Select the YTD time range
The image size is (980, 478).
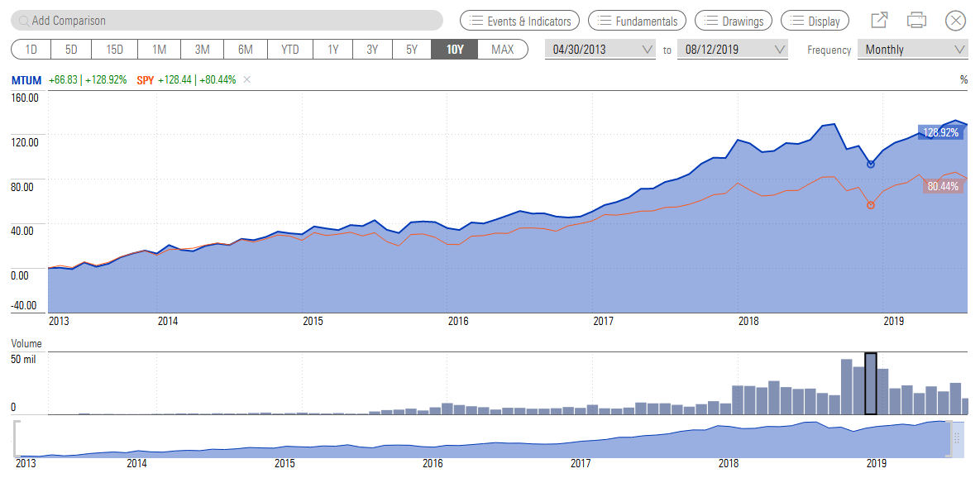point(289,50)
